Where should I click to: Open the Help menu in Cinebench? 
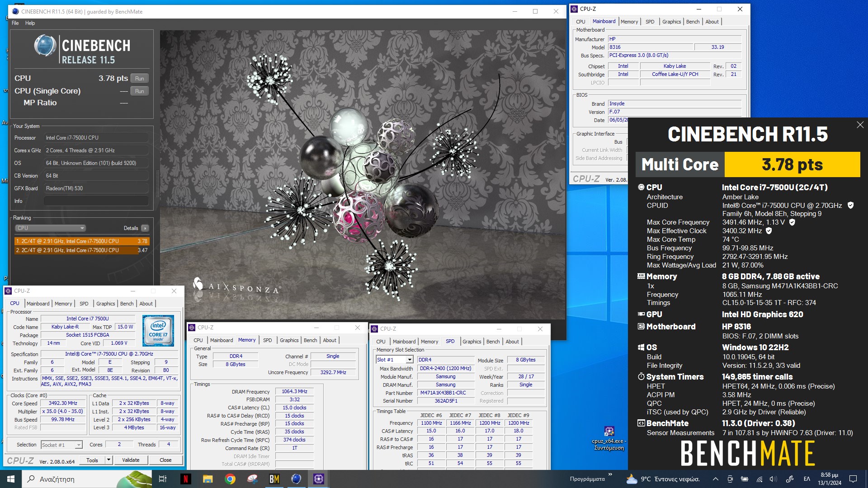tap(30, 23)
